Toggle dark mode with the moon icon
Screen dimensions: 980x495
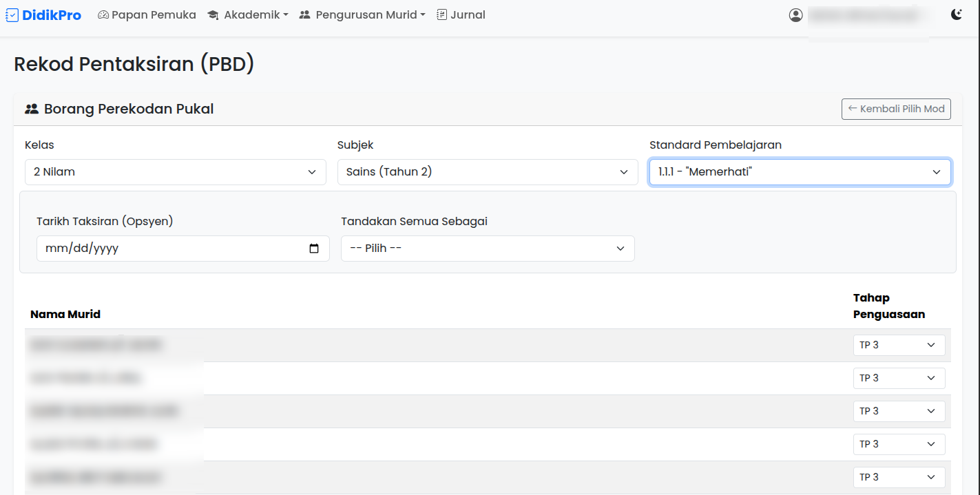click(x=957, y=14)
